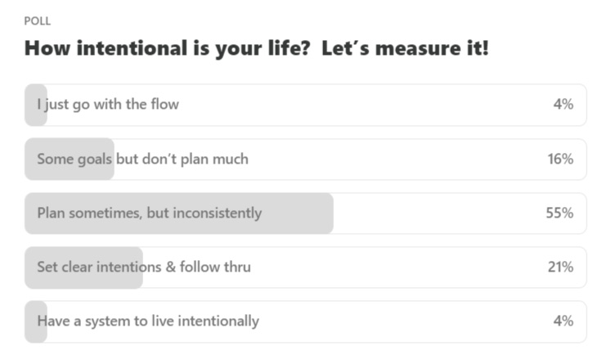Click the 21% result percentage
Image resolution: width=593 pixels, height=364 pixels.
point(560,267)
